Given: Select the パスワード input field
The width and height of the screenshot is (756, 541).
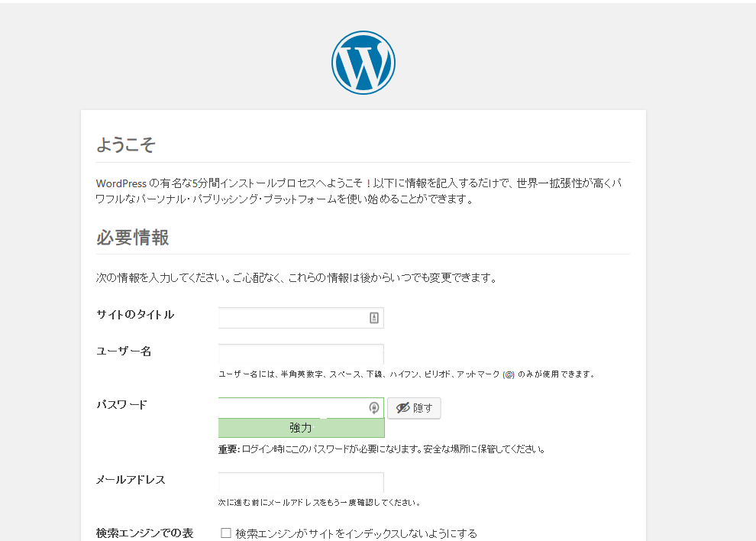Looking at the screenshot, I should click(290, 408).
